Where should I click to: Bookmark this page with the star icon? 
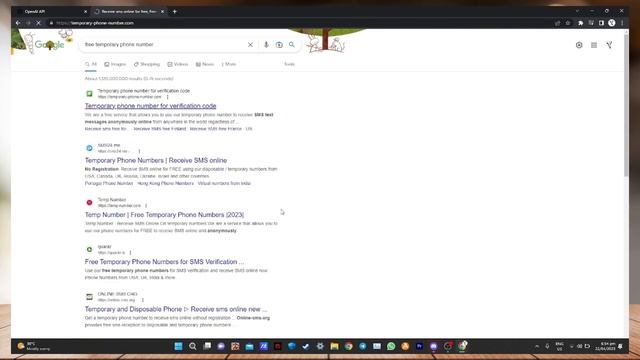point(568,23)
